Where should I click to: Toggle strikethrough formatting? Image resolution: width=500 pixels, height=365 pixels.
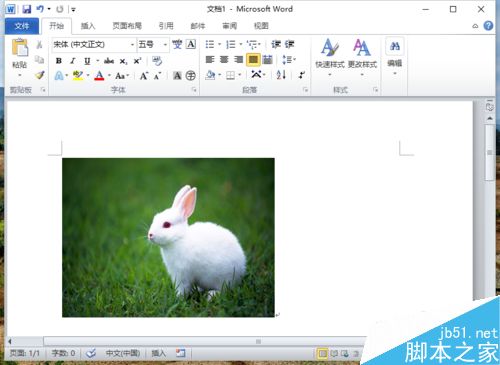tap(109, 61)
